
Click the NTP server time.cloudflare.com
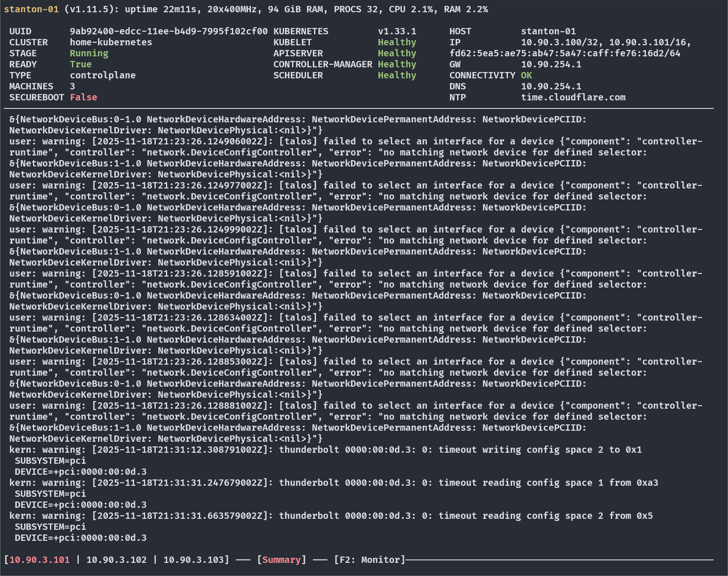click(x=573, y=97)
